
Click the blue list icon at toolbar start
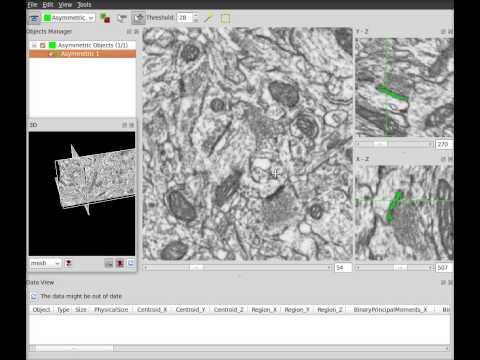pyautogui.click(x=34, y=18)
